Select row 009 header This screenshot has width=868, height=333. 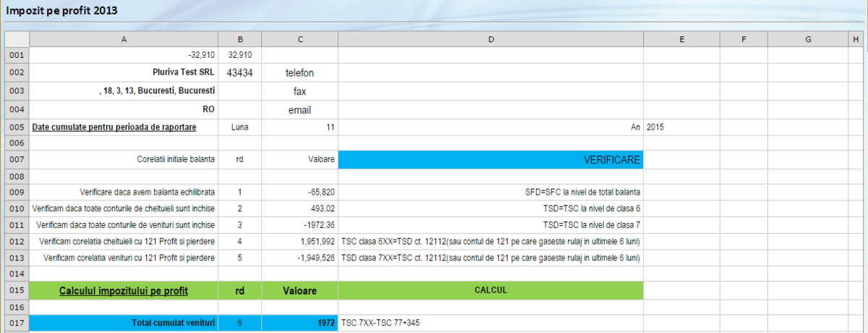coord(17,192)
